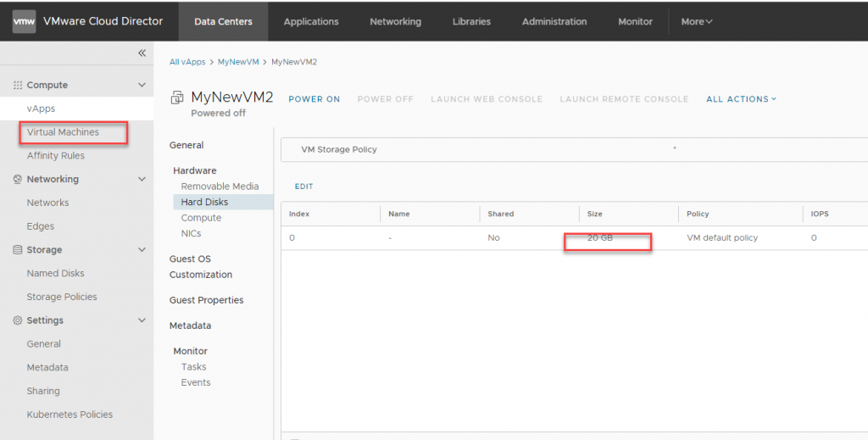The height and width of the screenshot is (440, 868).
Task: Click the MyNewVM2 virtual machine icon
Action: point(177,98)
